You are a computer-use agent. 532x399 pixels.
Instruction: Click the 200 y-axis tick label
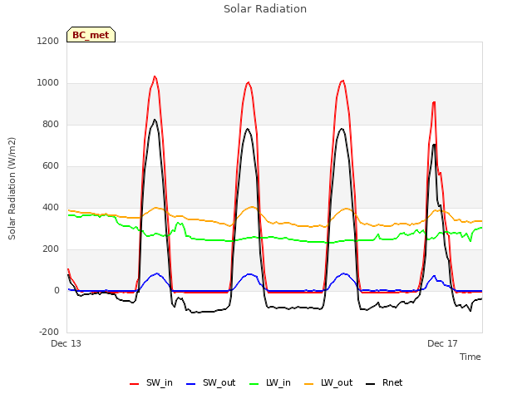click(51, 249)
